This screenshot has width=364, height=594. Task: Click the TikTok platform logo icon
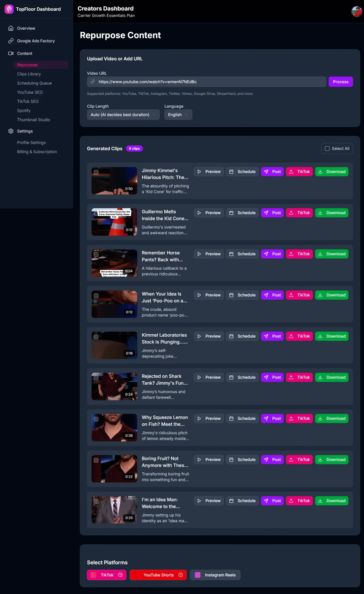click(x=93, y=575)
